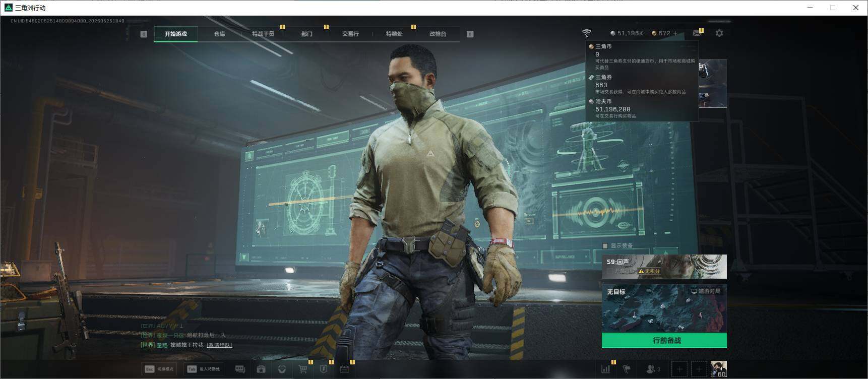This screenshot has width=868, height=379.
Task: Click the left arrow key icon before 开始游戏
Action: pos(144,34)
